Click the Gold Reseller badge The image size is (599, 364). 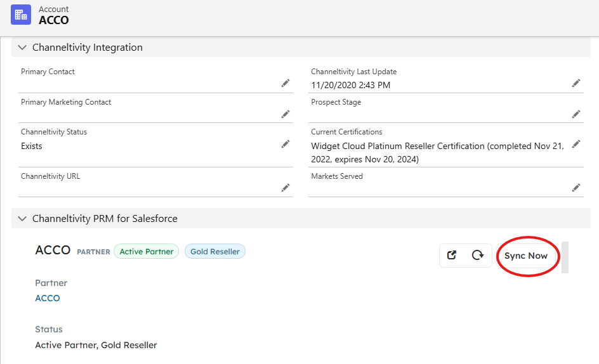[215, 251]
